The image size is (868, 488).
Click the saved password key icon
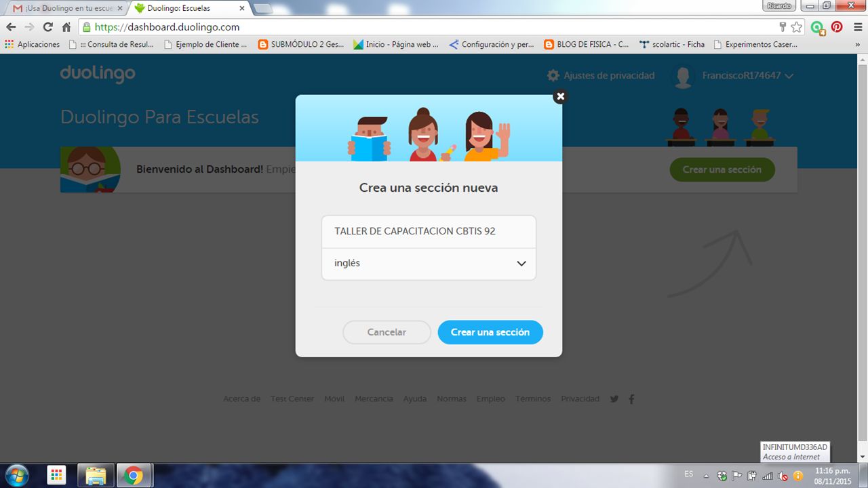point(783,27)
